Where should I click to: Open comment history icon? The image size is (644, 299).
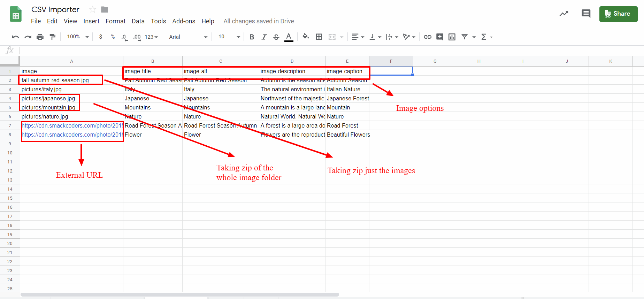coord(586,14)
